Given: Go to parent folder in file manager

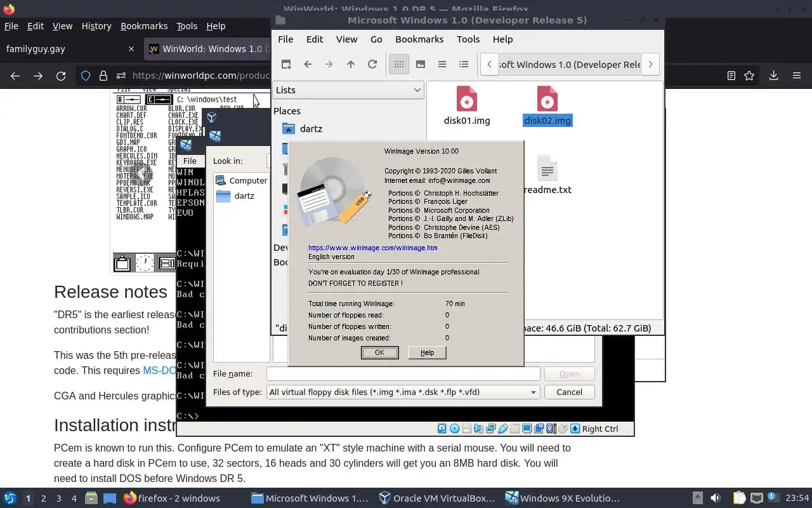Looking at the screenshot, I should click(x=351, y=64).
